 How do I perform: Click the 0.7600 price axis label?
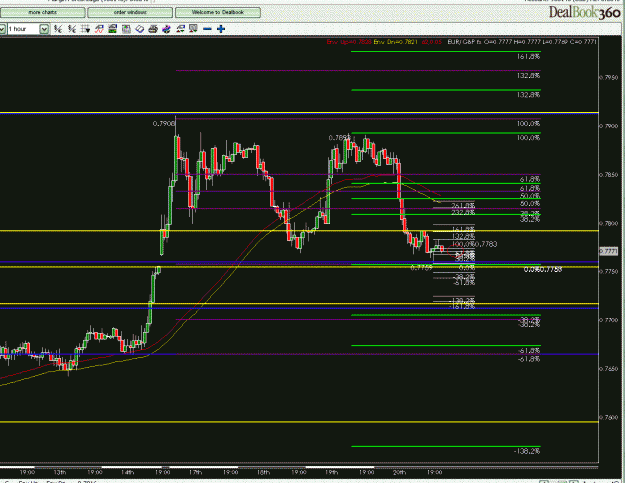609,417
